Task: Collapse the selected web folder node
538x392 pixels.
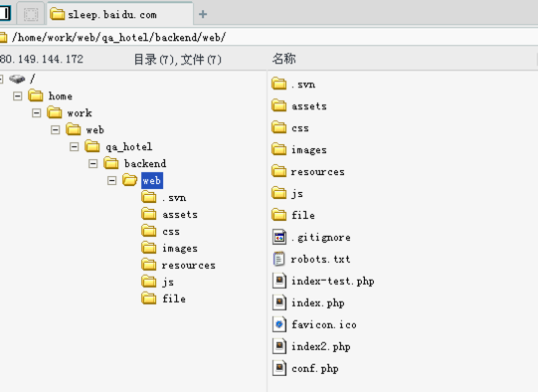Action: click(x=111, y=180)
